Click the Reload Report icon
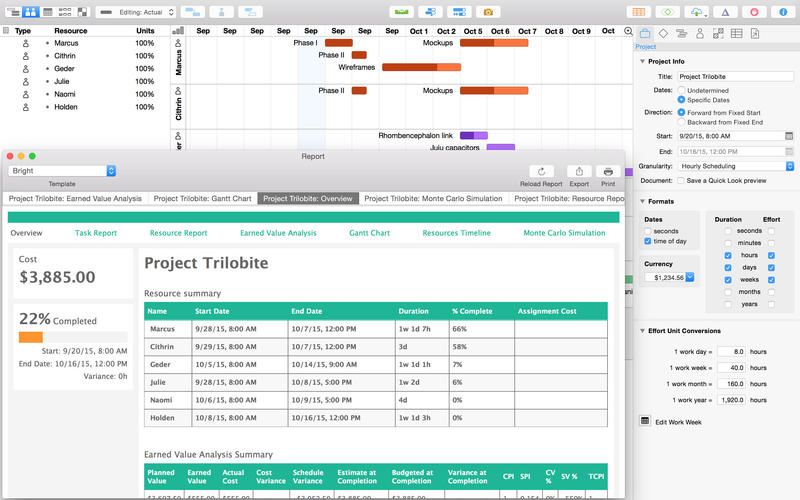The width and height of the screenshot is (800, 500). coord(541,172)
